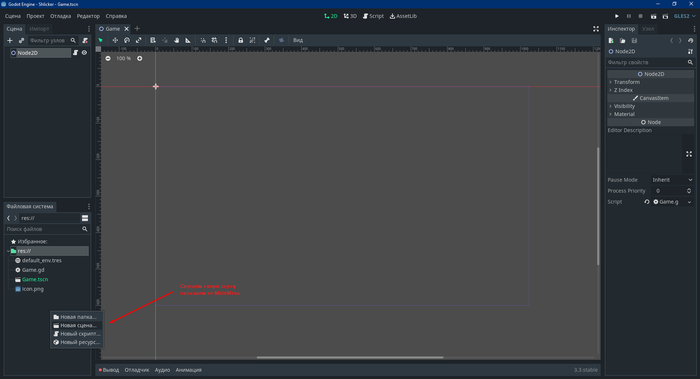Lock the selected object with lock icon

coord(241,40)
